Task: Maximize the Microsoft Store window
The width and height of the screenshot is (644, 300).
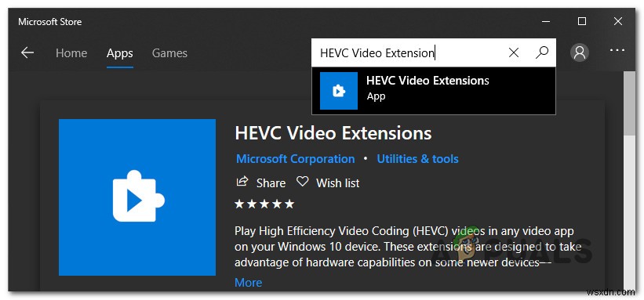Action: click(582, 21)
